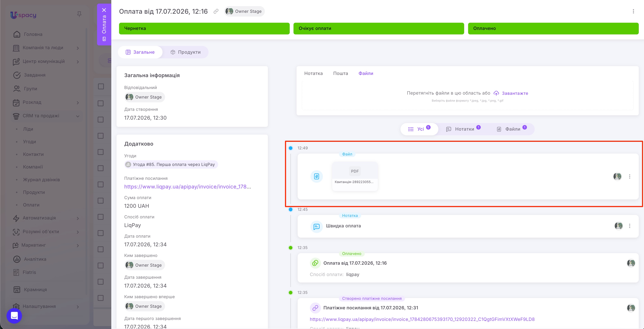Viewport: 644px width, 329px height.
Task: Click the note icon beside Швидка оплата
Action: coord(317,226)
